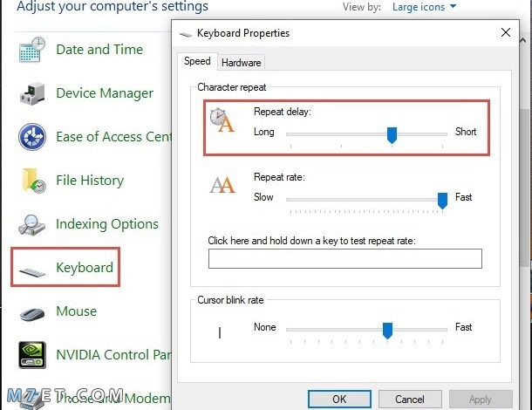The height and width of the screenshot is (410, 532).
Task: Open the NVIDIA Control Panel icon
Action: [x=32, y=355]
